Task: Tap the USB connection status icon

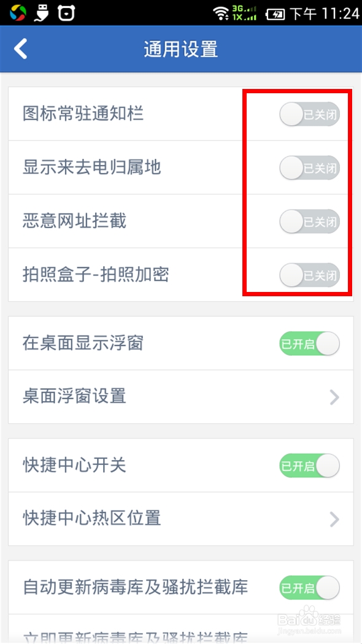Action: pos(42,13)
